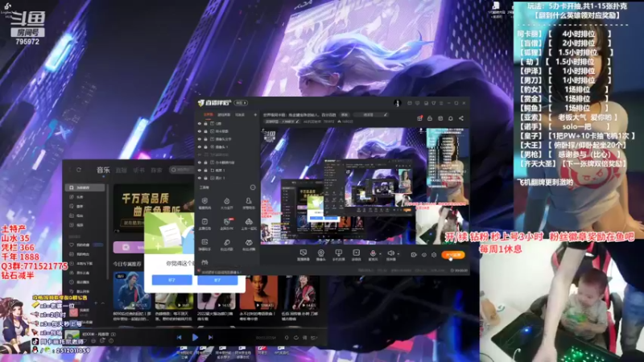This screenshot has height=362, width=644.
Task: Add a multimedia source from stream toolbar
Action: 356,255
